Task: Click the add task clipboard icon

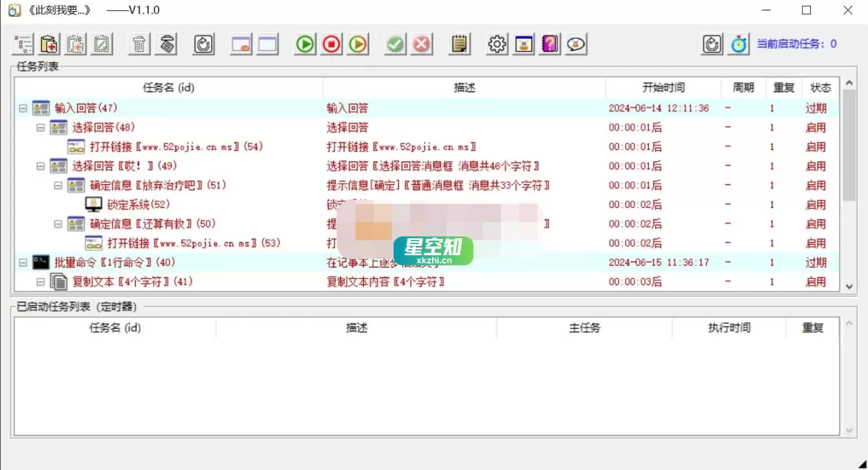Action: pyautogui.click(x=49, y=43)
